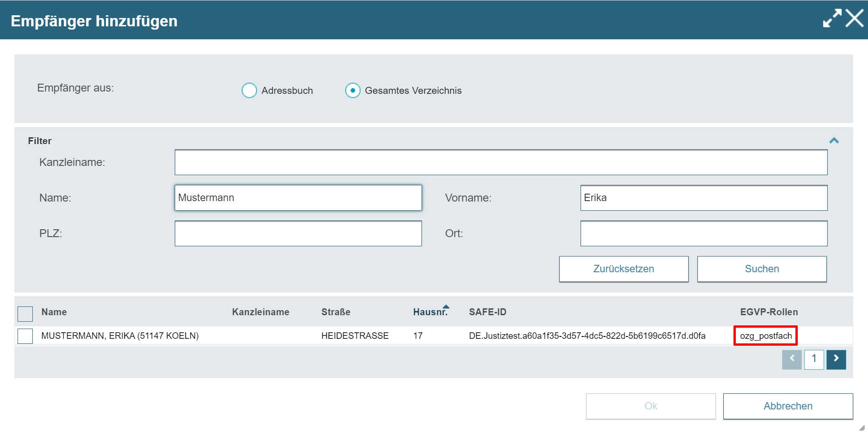Go to next results page arrow

[x=836, y=359]
